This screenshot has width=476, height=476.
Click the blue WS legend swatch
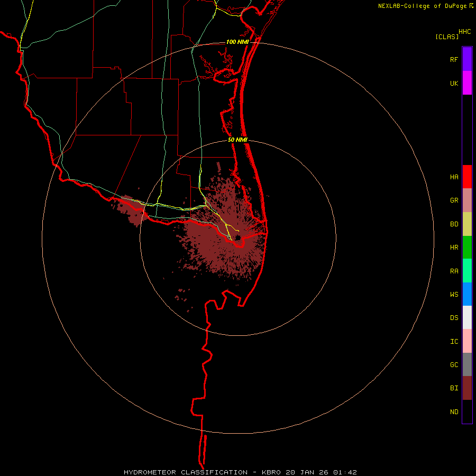(x=467, y=294)
